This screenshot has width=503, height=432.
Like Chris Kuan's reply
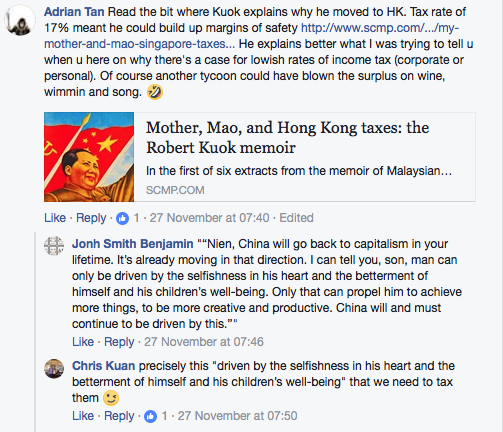point(83,416)
